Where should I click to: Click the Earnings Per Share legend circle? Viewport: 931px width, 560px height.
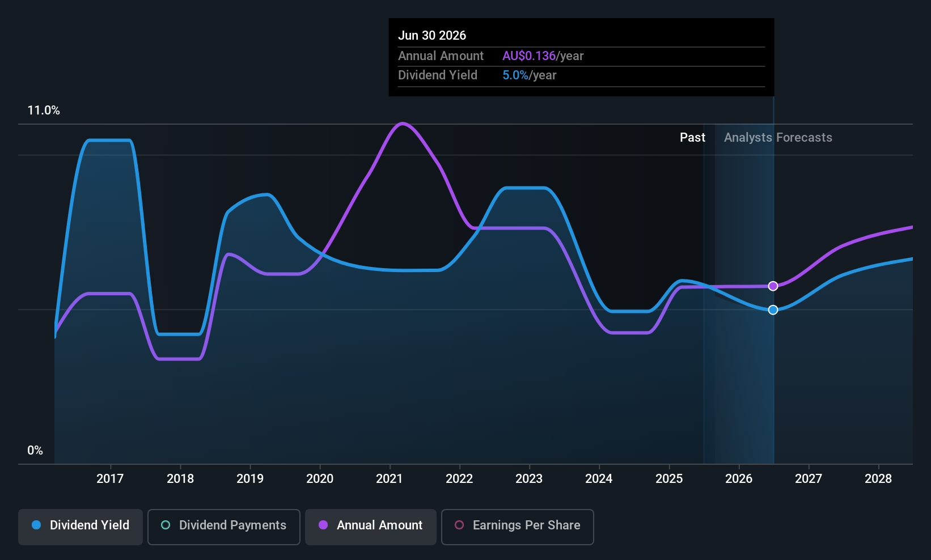459,525
